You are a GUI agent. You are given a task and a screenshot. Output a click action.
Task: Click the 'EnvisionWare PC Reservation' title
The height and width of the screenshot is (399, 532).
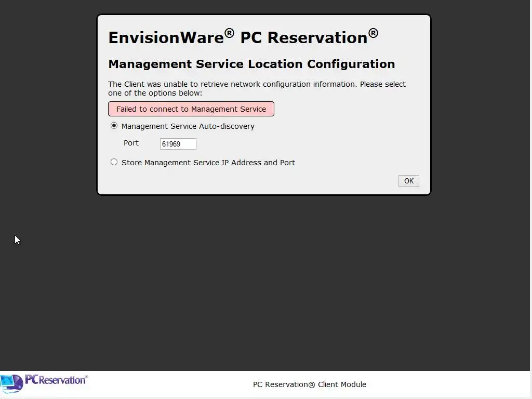(x=243, y=37)
